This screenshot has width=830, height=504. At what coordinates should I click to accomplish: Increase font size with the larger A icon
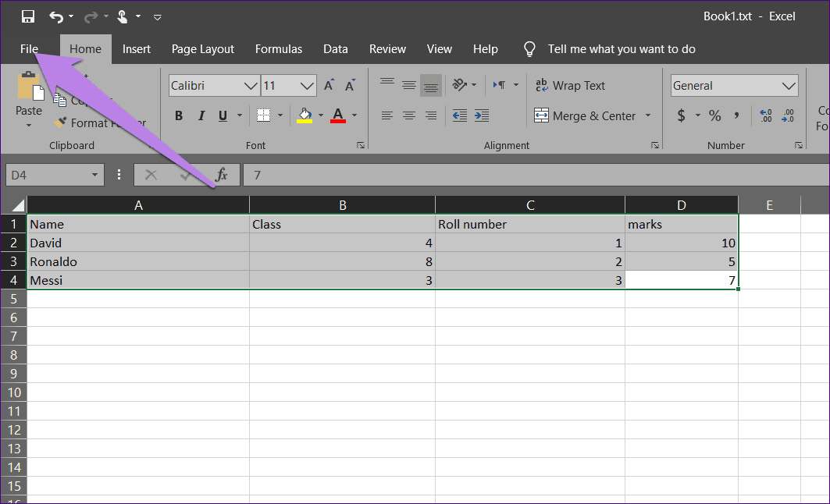(330, 86)
